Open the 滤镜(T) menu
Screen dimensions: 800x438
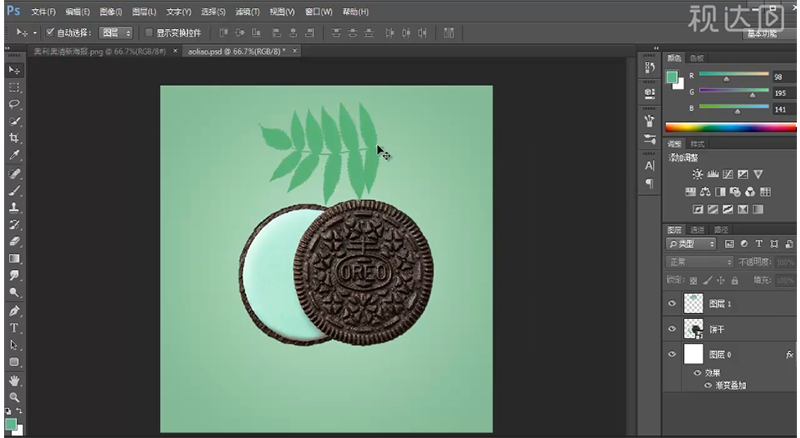click(x=247, y=11)
